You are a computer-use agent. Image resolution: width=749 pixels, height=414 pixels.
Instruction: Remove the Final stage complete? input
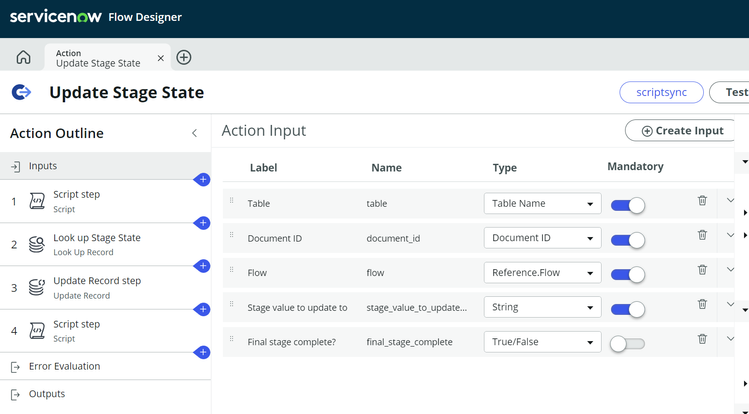(702, 339)
